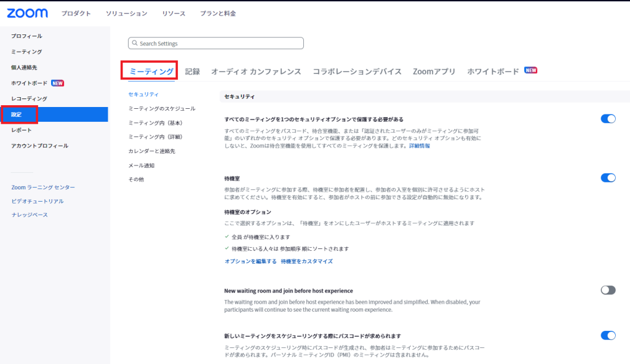Open ホワイトボード in the left sidebar
The image size is (630, 364).
coord(29,83)
